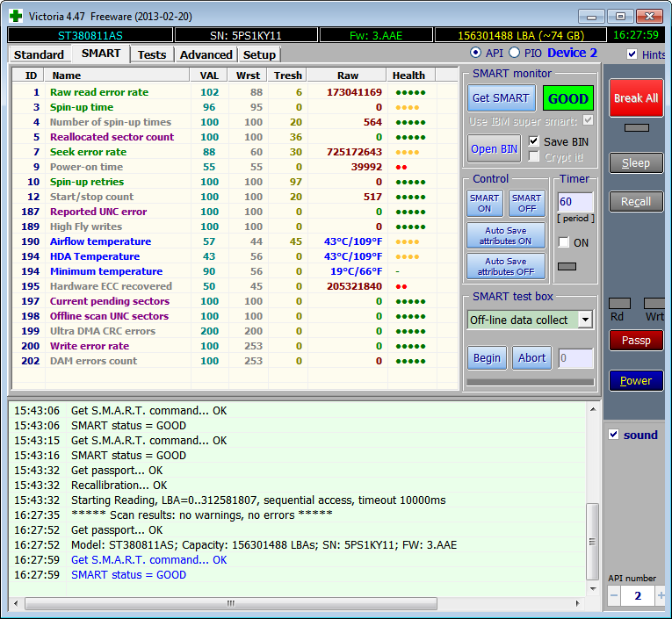672x619 pixels.
Task: Click the SMART test progress bar
Action: coord(531,382)
